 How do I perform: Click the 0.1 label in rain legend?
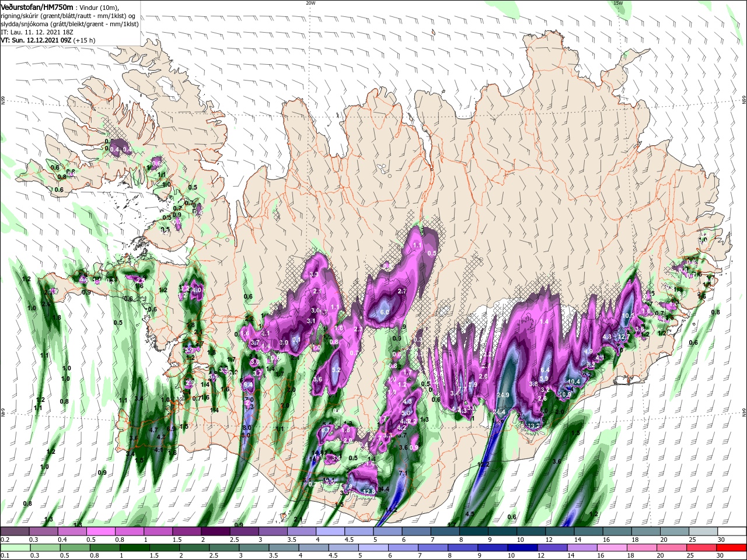tap(5, 555)
